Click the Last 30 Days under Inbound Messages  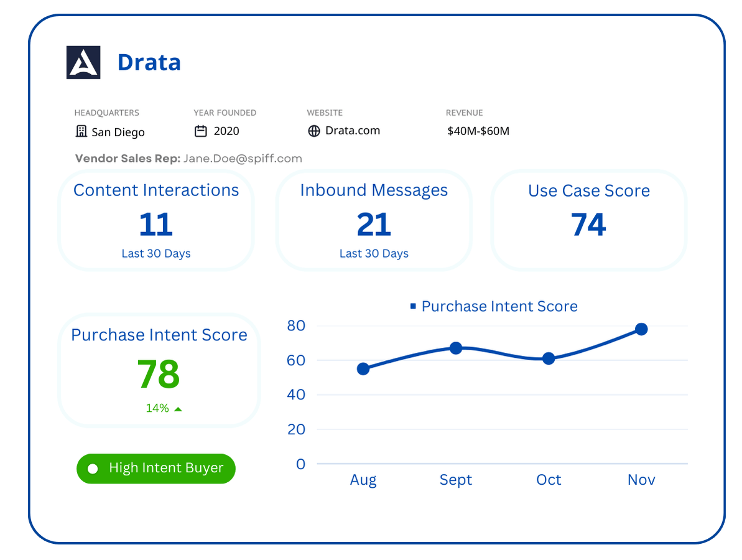click(x=374, y=254)
